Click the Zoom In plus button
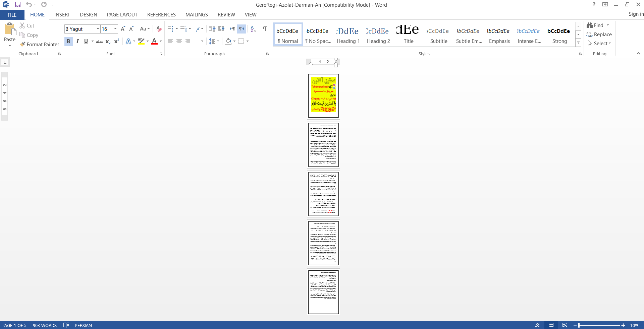Viewport: 644px width, 329px height. coord(623,325)
